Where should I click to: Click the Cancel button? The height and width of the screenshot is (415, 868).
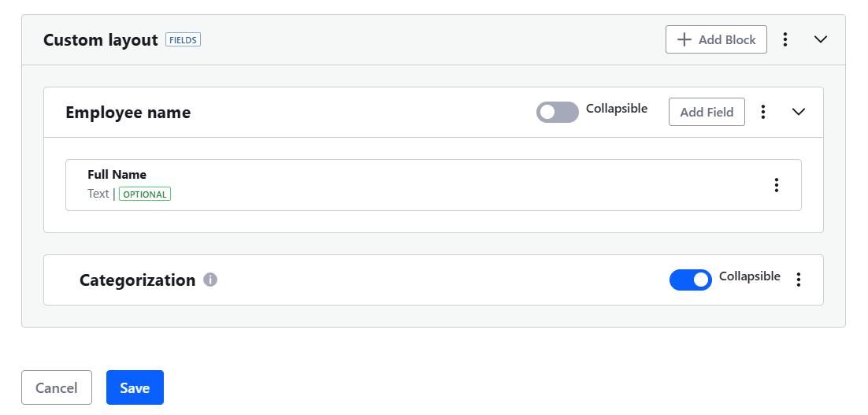coord(57,387)
